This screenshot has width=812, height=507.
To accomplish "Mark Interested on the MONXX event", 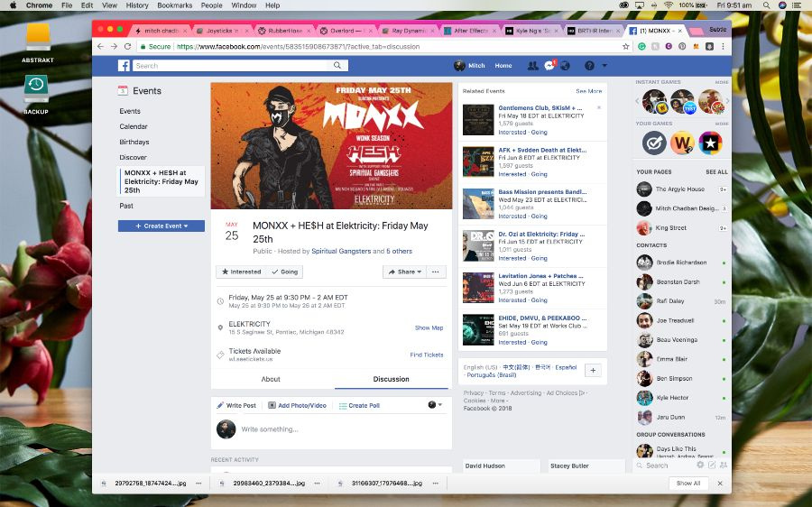I will (x=242, y=272).
